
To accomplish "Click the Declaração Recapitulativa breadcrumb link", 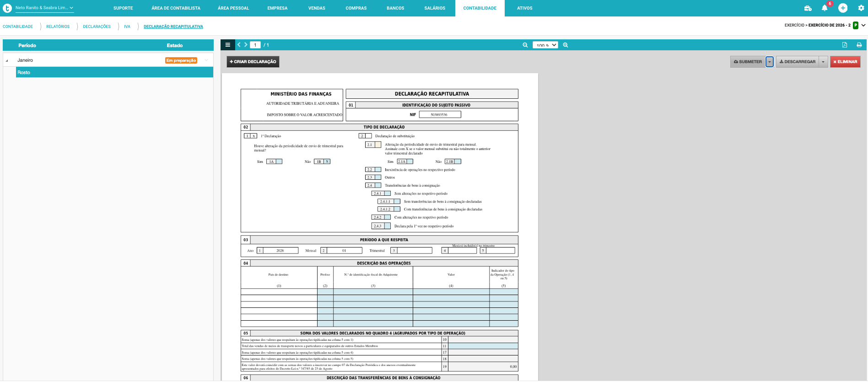I will [173, 27].
